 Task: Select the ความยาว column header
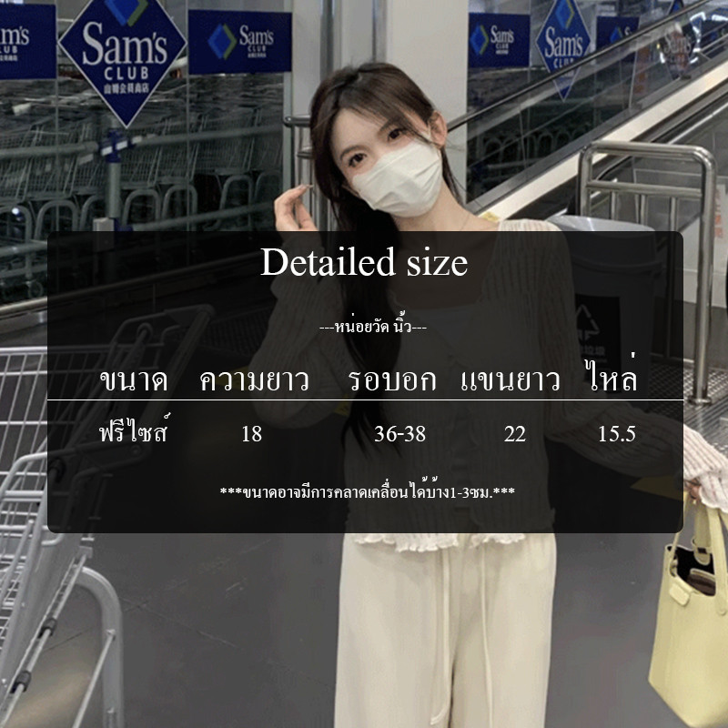[x=254, y=380]
